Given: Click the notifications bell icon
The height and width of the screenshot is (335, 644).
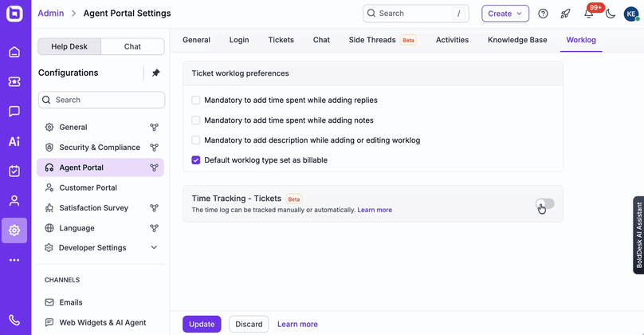Looking at the screenshot, I should tap(588, 14).
